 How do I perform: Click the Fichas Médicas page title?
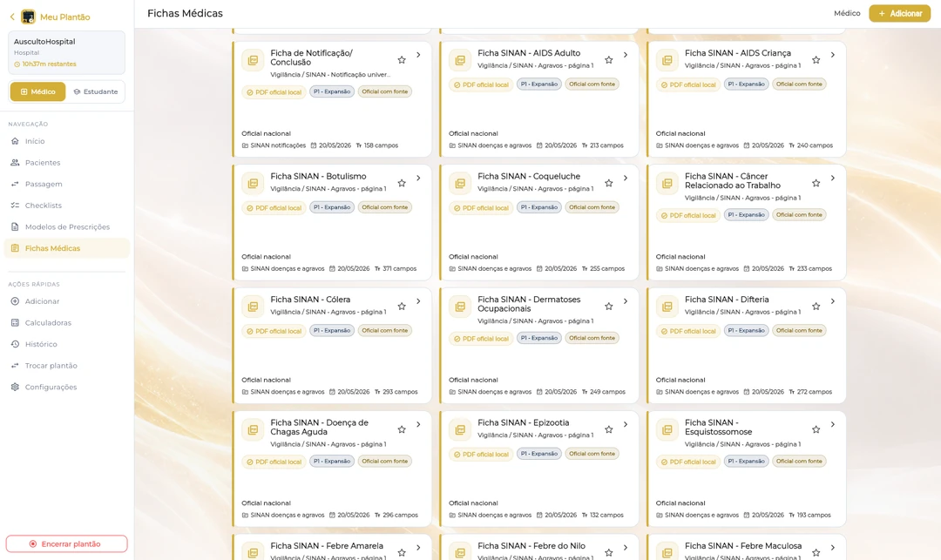click(185, 13)
